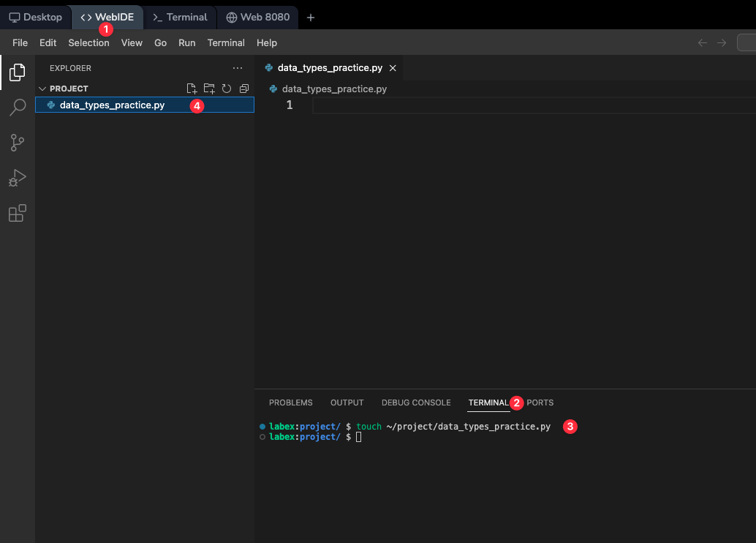
Task: Click inside the terminal prompt
Action: pos(439,437)
